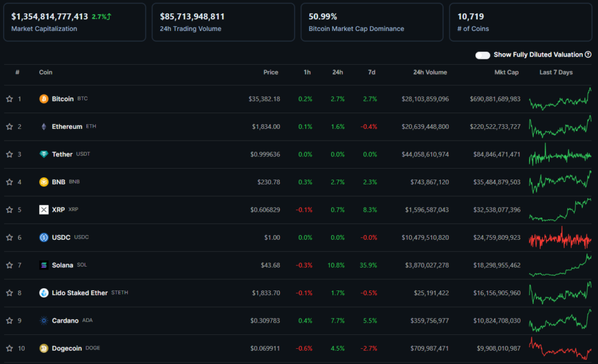Screen dimensions: 598x364
Task: Click the Solana coin logo
Action: click(x=44, y=265)
